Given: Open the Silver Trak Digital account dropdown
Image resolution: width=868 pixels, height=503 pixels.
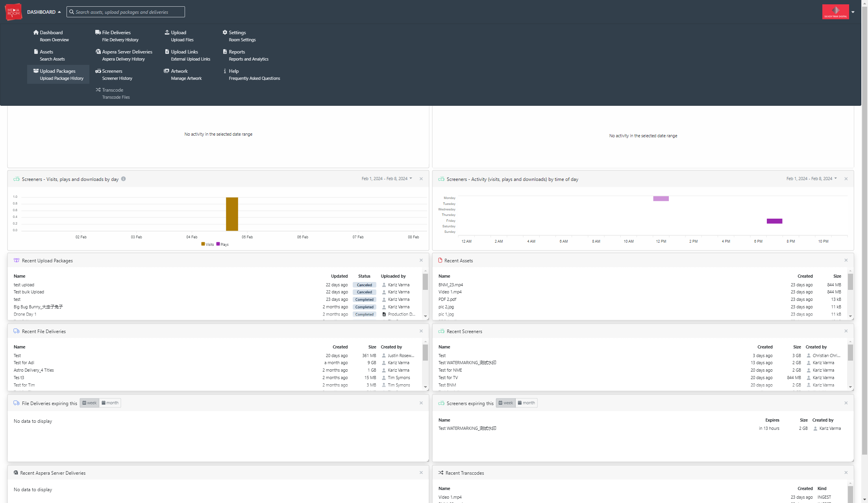Looking at the screenshot, I should click(838, 12).
